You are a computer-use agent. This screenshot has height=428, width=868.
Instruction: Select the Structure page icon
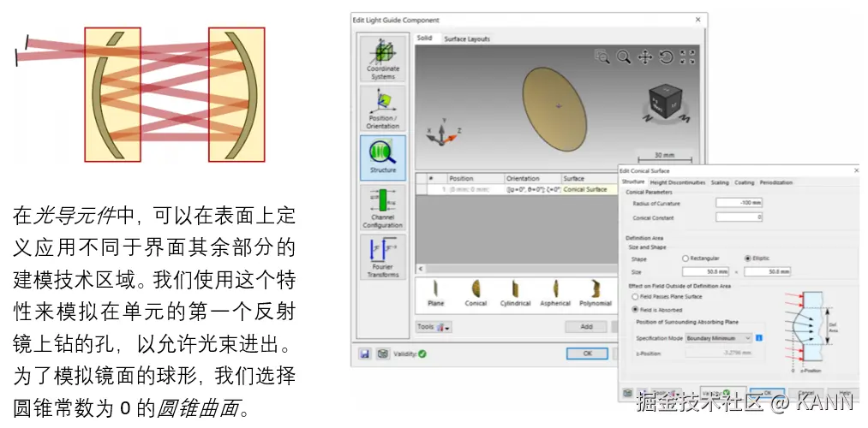point(382,158)
